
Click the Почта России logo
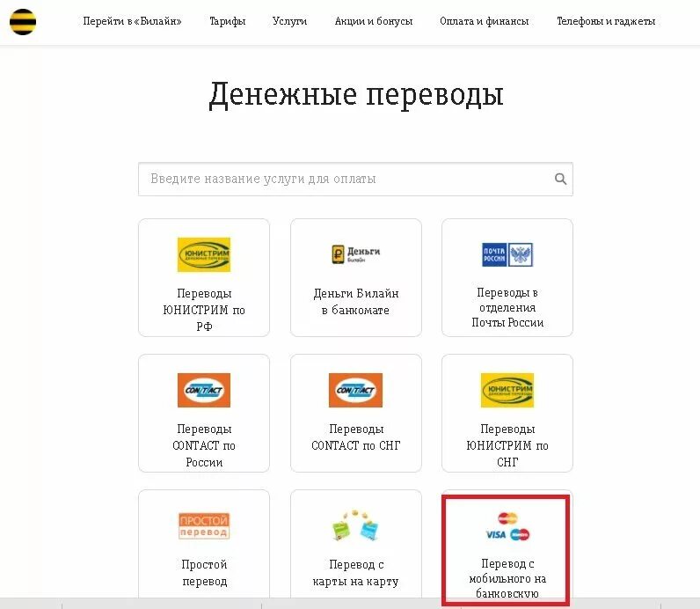pos(507,254)
